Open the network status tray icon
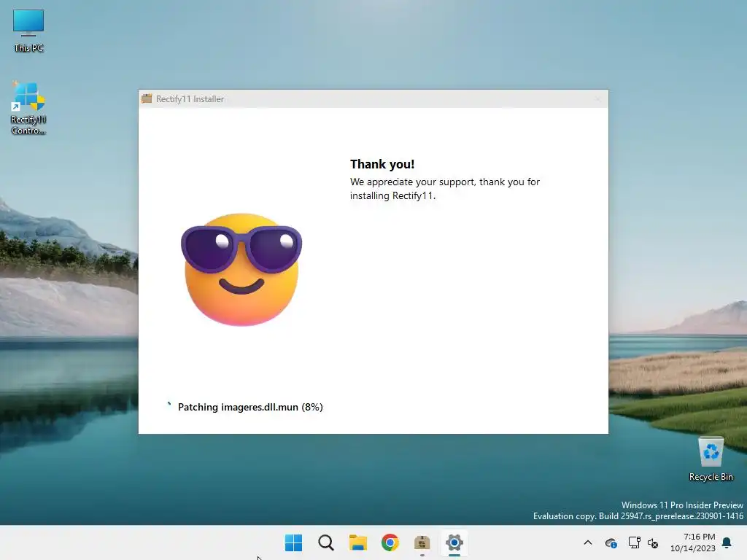The width and height of the screenshot is (747, 560). coord(634,542)
